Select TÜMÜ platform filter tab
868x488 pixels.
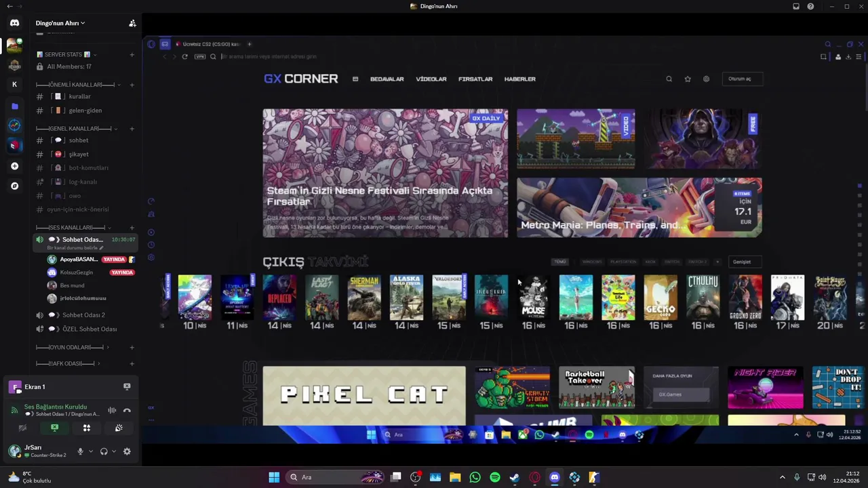[560, 262]
